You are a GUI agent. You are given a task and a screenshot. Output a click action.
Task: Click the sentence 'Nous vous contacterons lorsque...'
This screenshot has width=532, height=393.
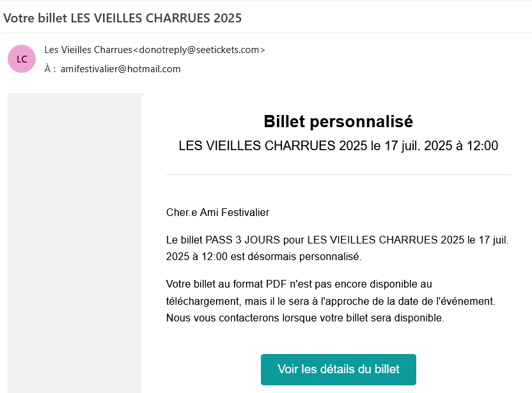click(x=305, y=318)
